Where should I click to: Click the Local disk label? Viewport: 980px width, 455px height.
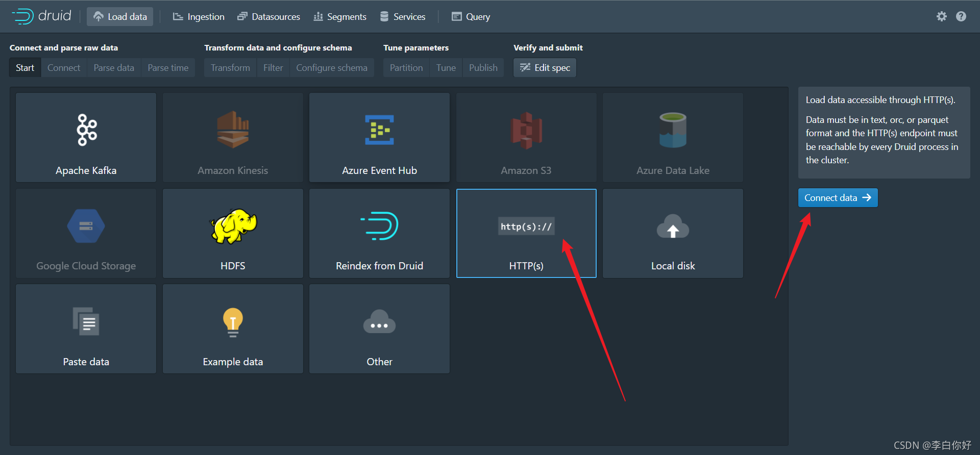tap(673, 266)
